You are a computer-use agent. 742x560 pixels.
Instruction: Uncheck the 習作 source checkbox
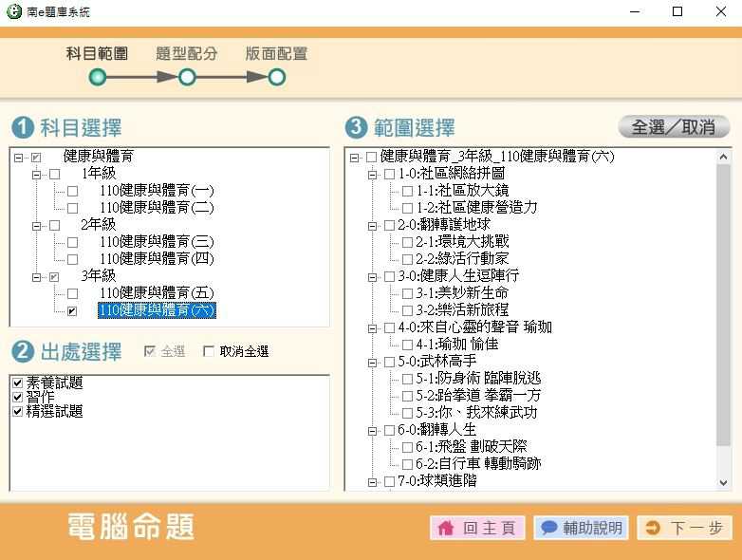tap(17, 397)
